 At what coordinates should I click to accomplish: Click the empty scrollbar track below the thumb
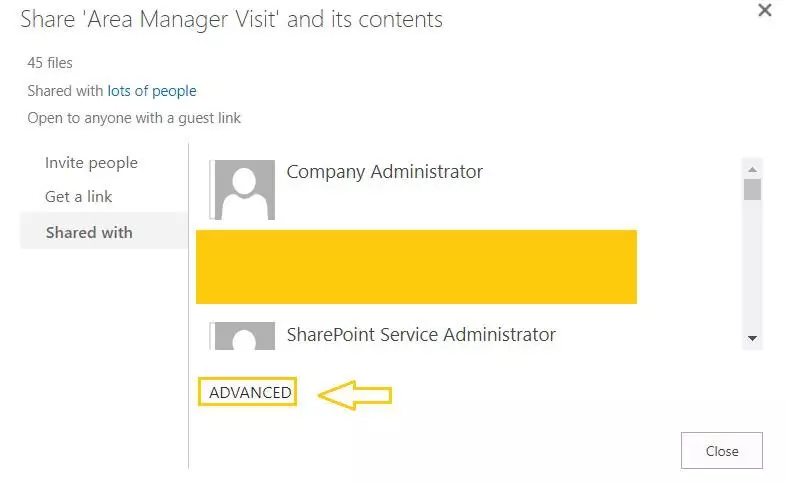[x=753, y=270]
